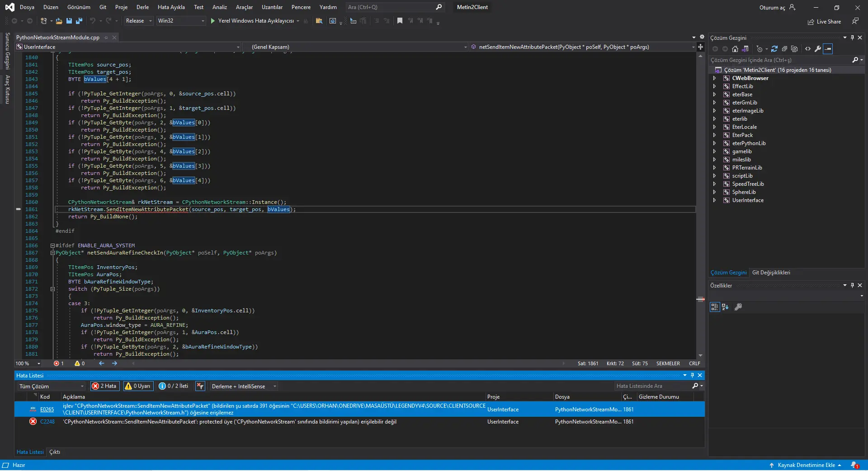Open the Win32 platform dropdown

pos(181,21)
